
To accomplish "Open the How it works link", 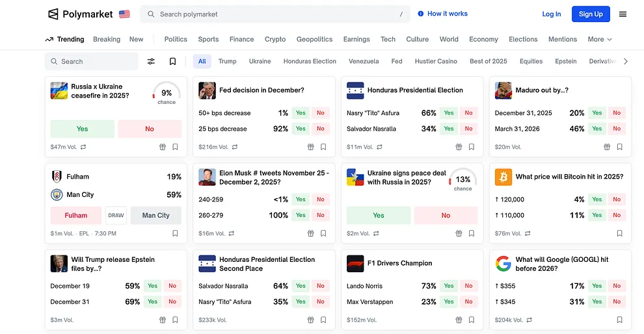I will [442, 14].
